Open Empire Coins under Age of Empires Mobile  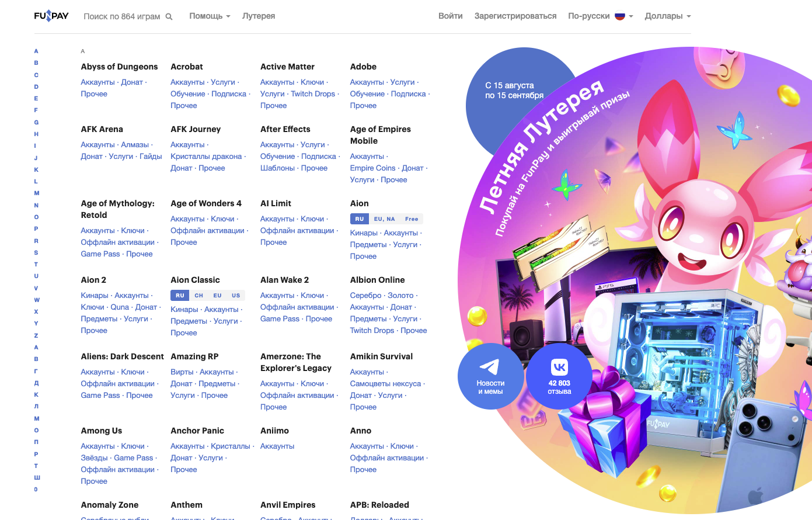(372, 168)
